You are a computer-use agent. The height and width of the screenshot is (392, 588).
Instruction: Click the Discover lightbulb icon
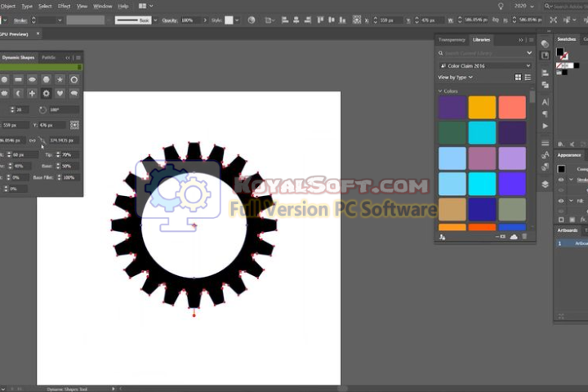pyautogui.click(x=501, y=7)
